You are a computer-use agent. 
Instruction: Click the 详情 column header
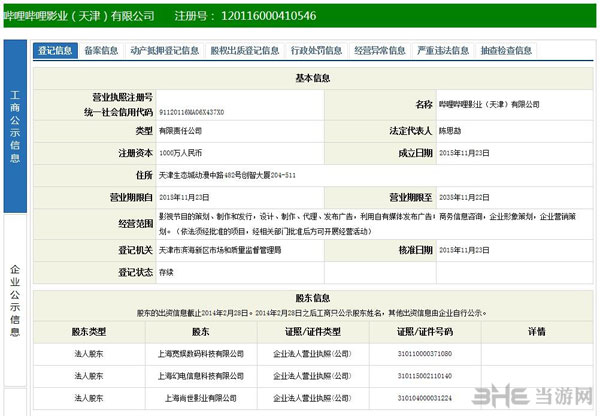click(x=535, y=331)
